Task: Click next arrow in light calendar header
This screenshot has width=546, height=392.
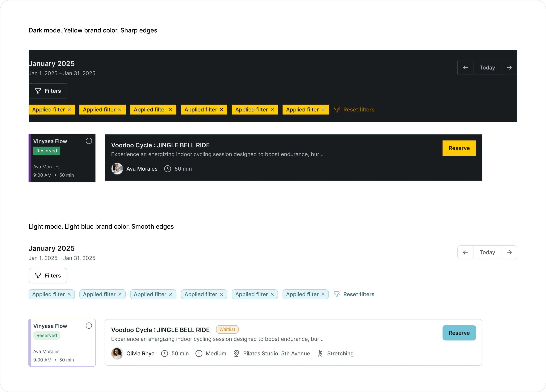Action: [509, 252]
